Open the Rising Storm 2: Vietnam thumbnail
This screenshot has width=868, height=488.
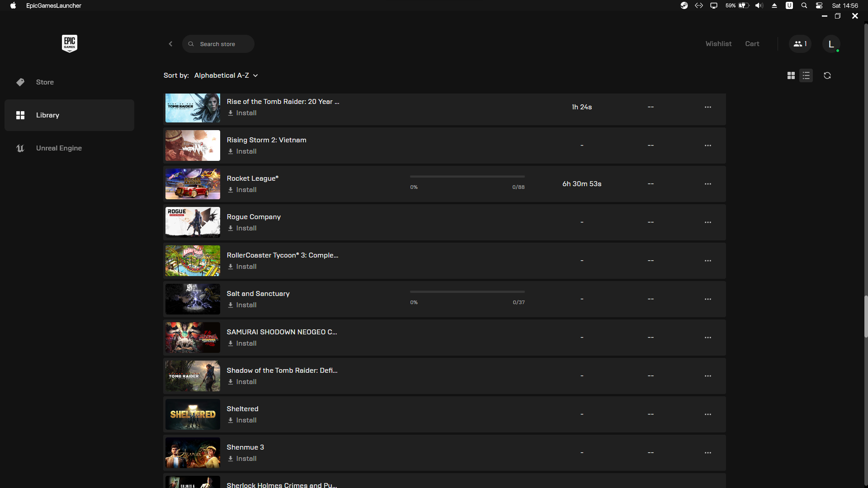point(193,145)
